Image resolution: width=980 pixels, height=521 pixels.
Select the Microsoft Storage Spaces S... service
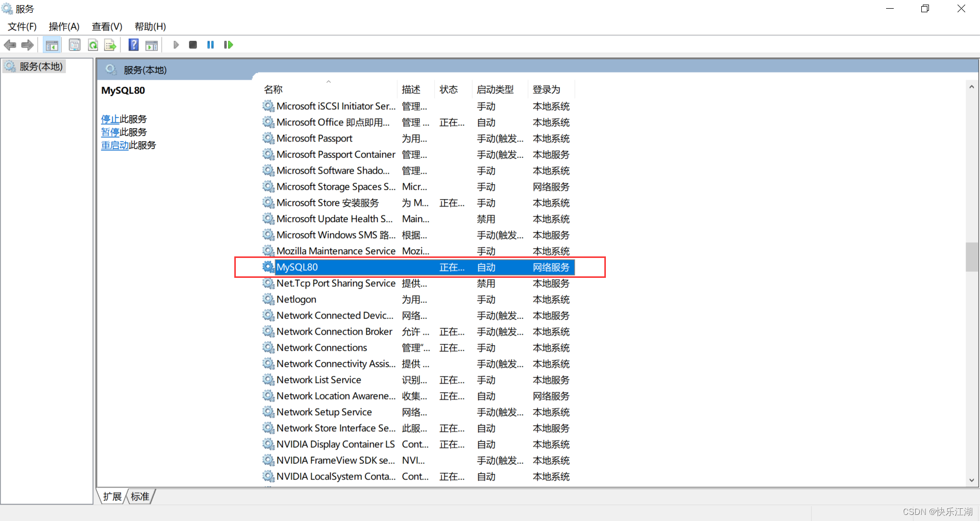click(x=336, y=186)
